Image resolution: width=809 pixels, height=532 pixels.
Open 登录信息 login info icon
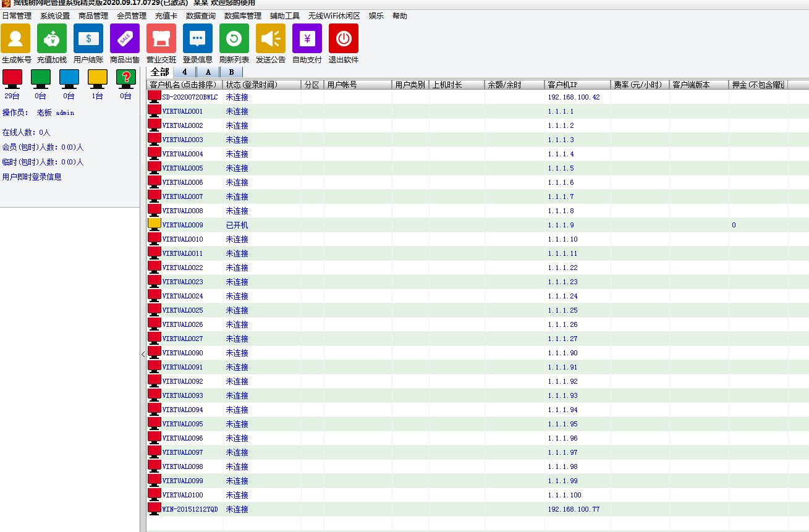[x=198, y=39]
